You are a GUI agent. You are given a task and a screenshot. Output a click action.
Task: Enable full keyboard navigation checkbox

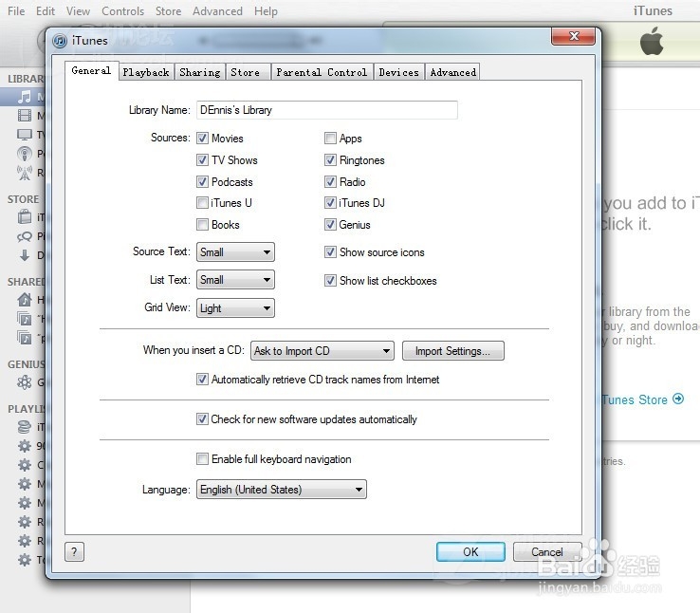(x=202, y=459)
